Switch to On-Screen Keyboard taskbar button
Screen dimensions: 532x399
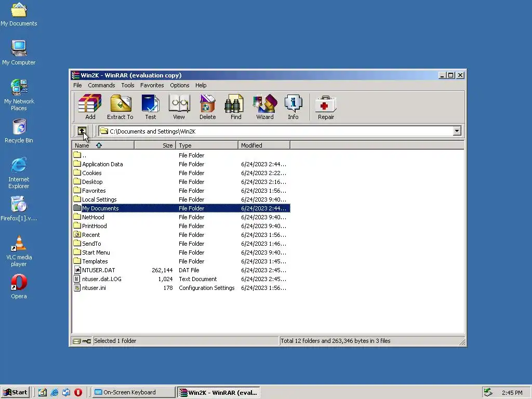[x=134, y=392]
